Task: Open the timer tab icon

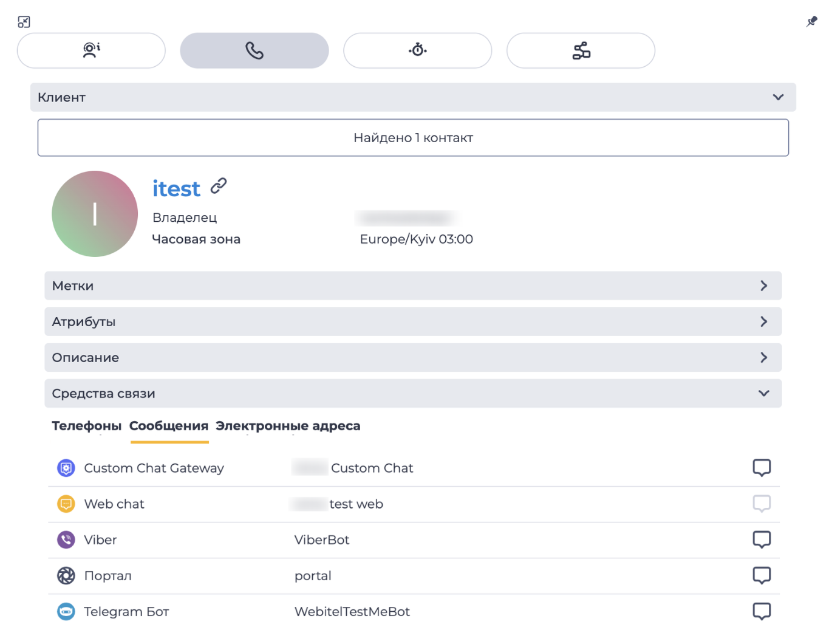Action: 418,50
